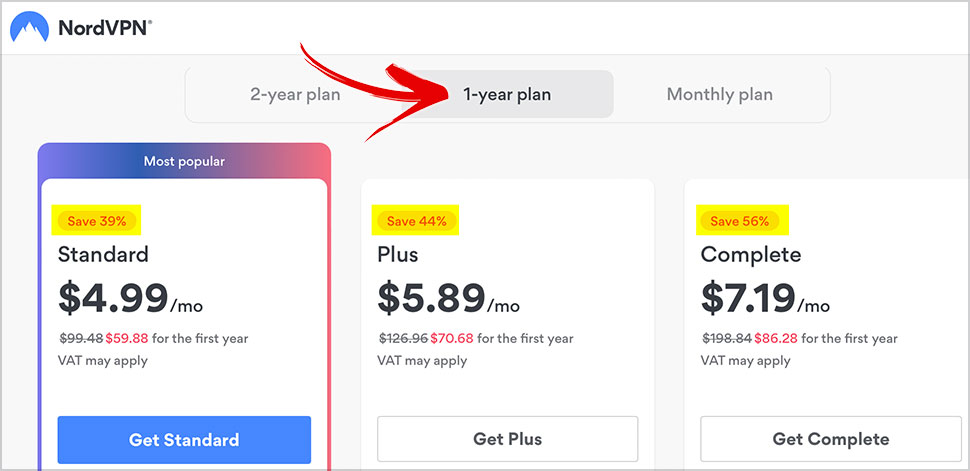Click the Plus plan title
The width and height of the screenshot is (970, 471).
click(x=398, y=255)
